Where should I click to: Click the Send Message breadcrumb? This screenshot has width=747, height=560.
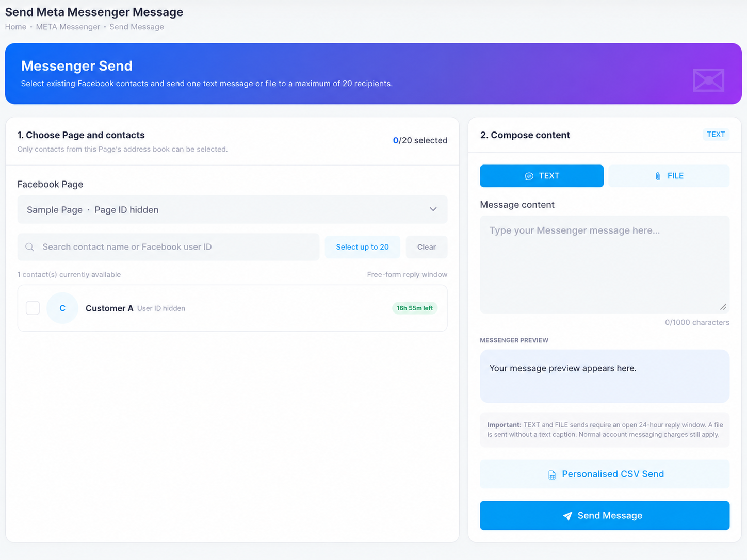137,27
